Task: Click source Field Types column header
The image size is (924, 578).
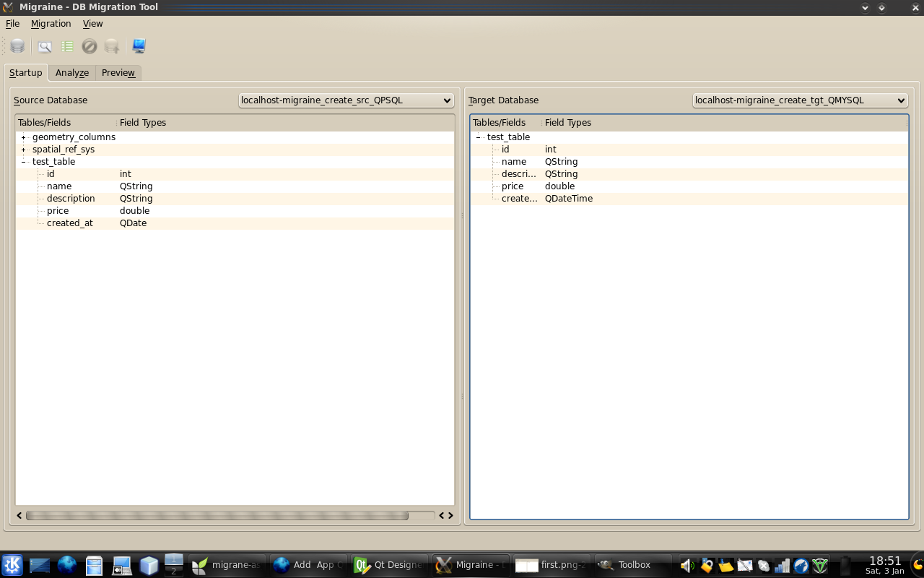Action: pyautogui.click(x=286, y=123)
